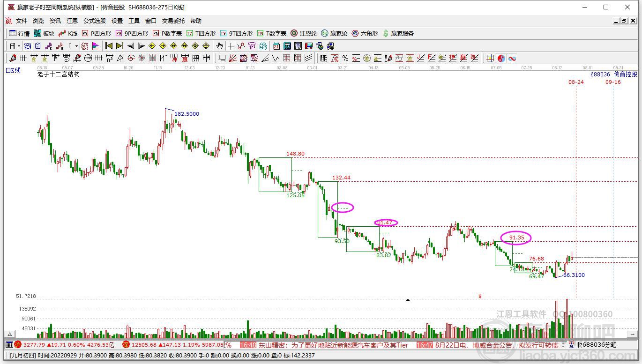Open the 六角形 hexagon tool

pos(365,33)
